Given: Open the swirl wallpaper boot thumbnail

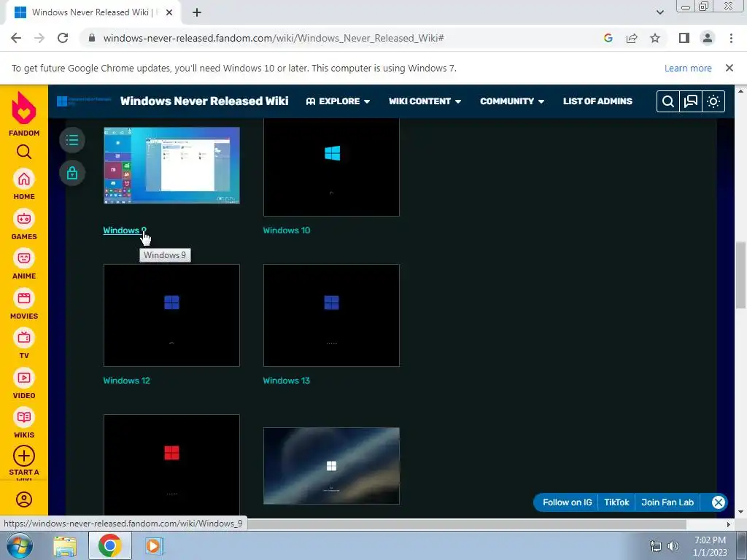Looking at the screenshot, I should [331, 466].
